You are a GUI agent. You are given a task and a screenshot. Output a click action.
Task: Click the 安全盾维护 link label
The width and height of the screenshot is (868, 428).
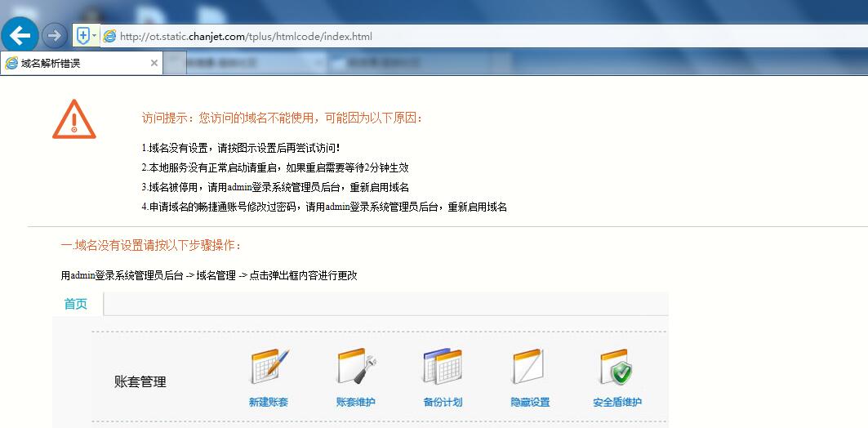[617, 403]
